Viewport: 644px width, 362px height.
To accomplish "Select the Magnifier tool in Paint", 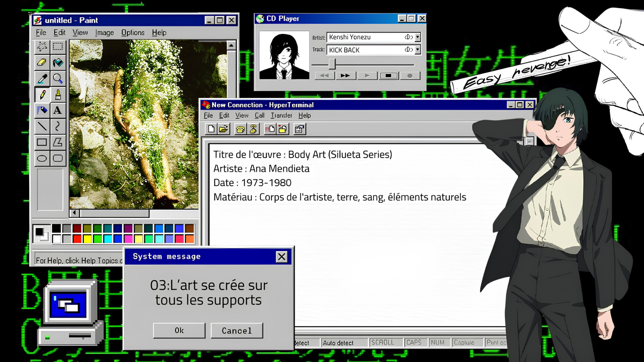I will tap(58, 78).
